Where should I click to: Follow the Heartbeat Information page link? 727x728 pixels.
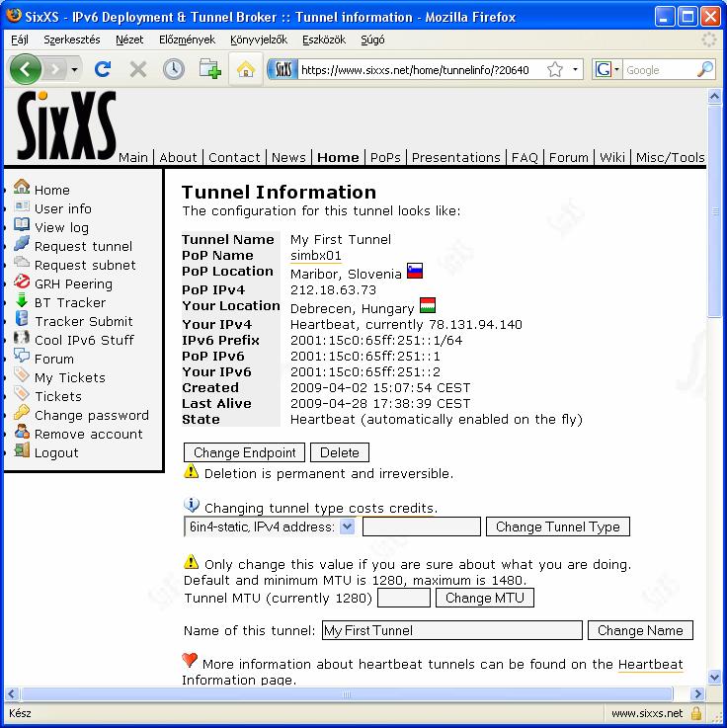650,665
